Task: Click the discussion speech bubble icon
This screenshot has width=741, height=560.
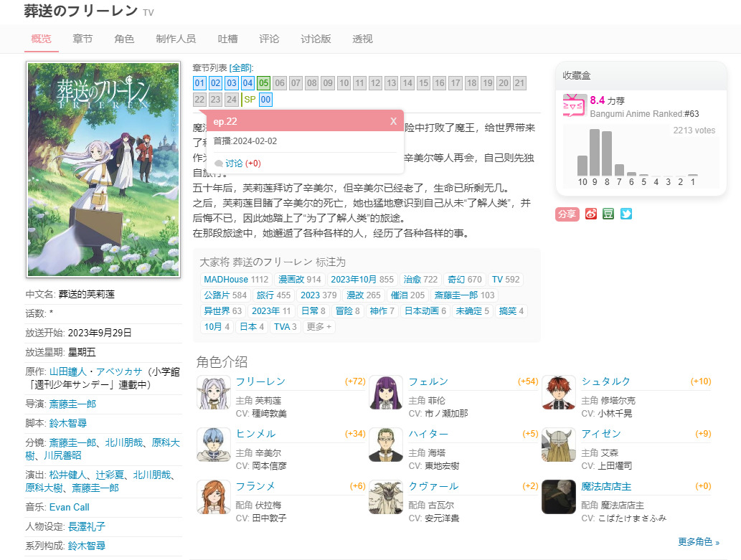Action: [x=218, y=163]
